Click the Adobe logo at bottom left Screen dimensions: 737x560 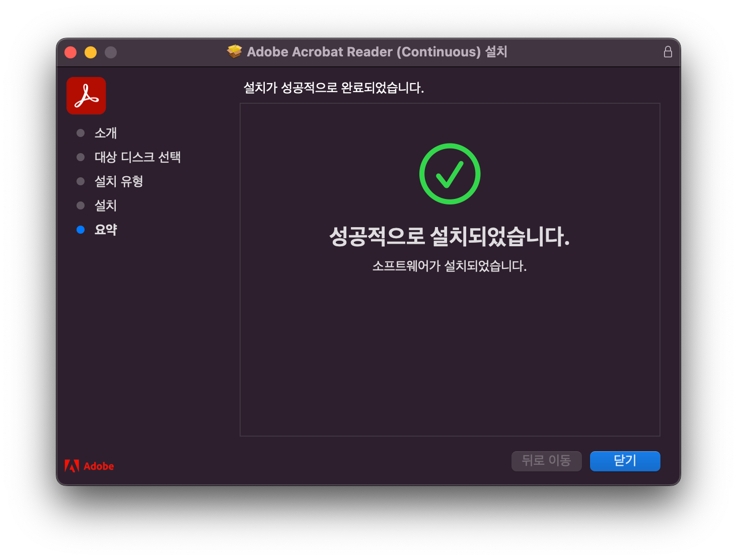pyautogui.click(x=90, y=465)
